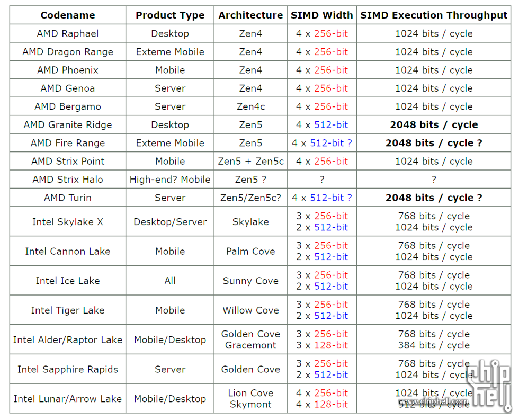The image size is (519, 420).
Task: Select the 'AMD Genoa' cell
Action: 68,88
